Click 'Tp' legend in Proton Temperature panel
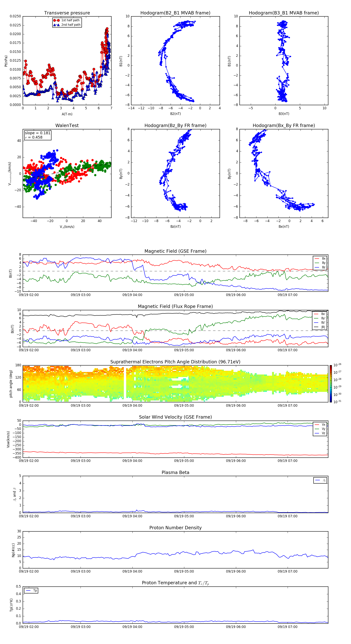The height and width of the screenshot is (644, 351). click(31, 591)
